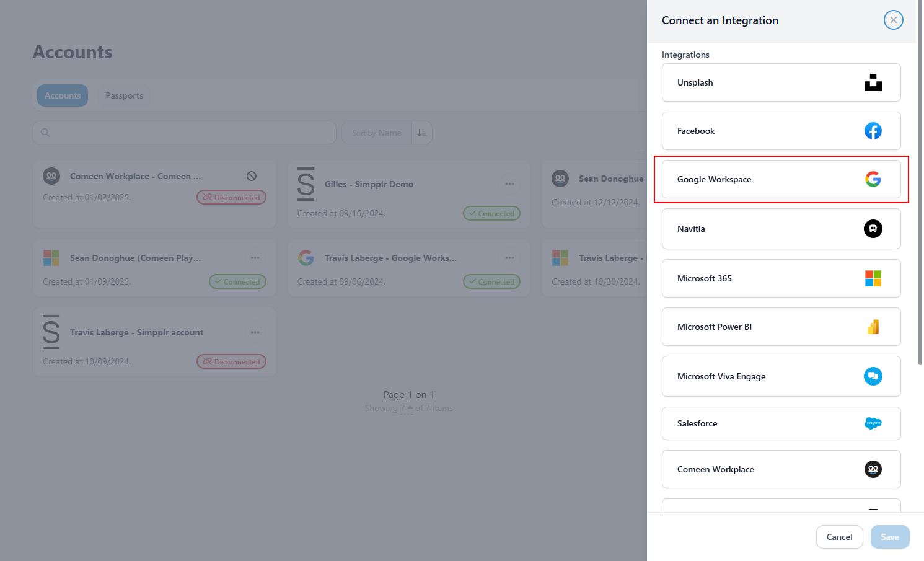Open the Comeen Workplace - Comeen account card

pyautogui.click(x=154, y=194)
